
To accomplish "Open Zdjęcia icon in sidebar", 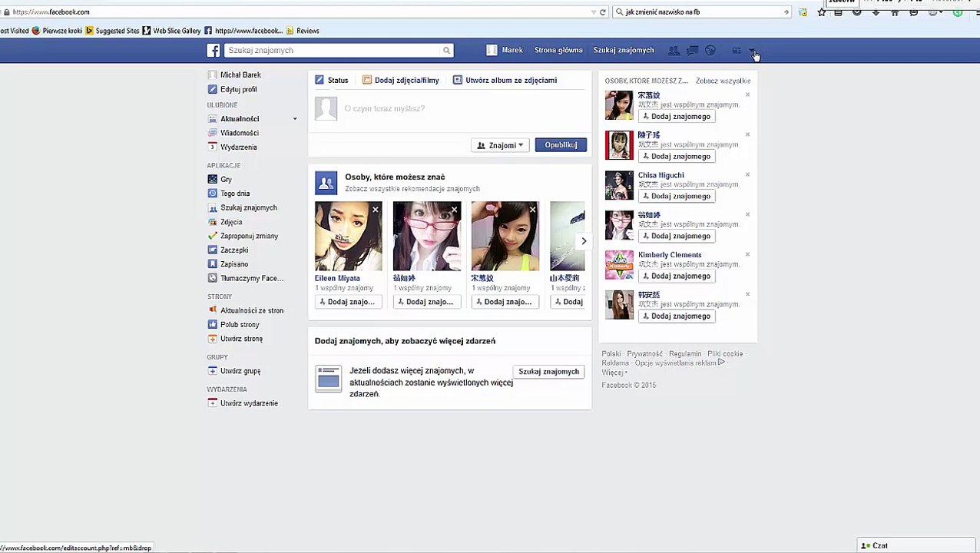I will (x=213, y=222).
